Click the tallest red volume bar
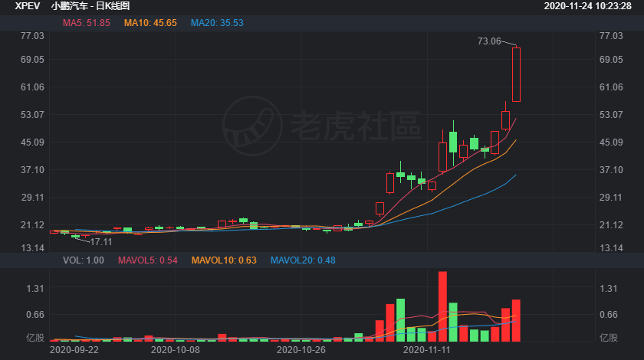The width and height of the screenshot is (644, 360). 442,306
